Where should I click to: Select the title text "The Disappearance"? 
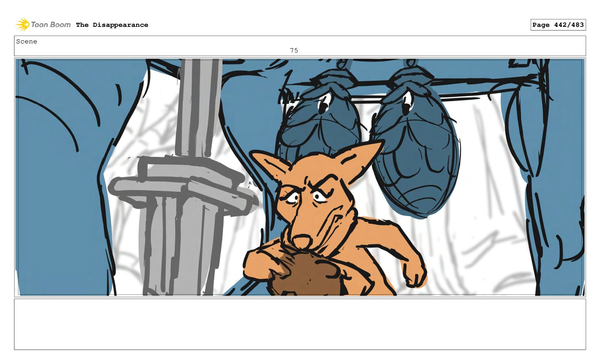click(x=112, y=25)
